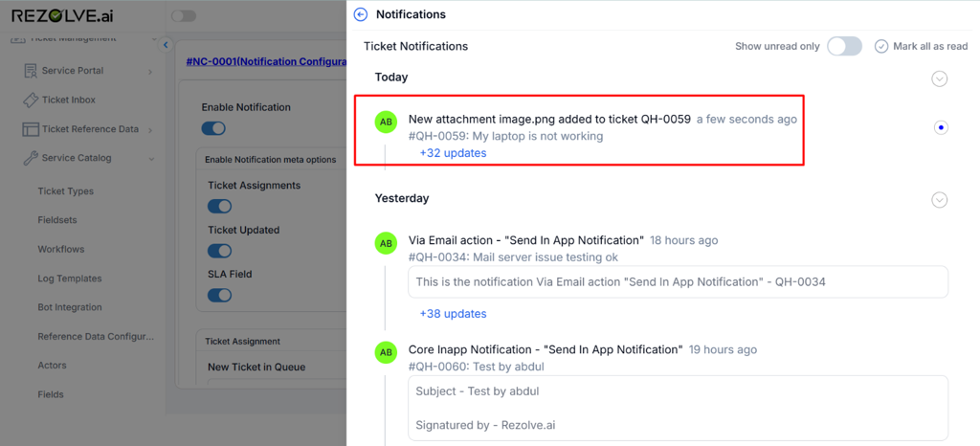Turn off Ticket Assignments toggle
This screenshot has width=980, height=446.
[219, 206]
